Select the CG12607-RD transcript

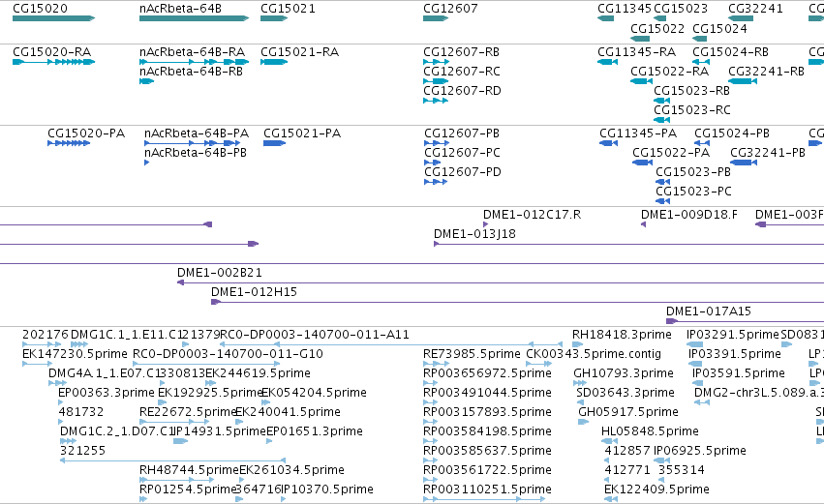click(x=436, y=101)
